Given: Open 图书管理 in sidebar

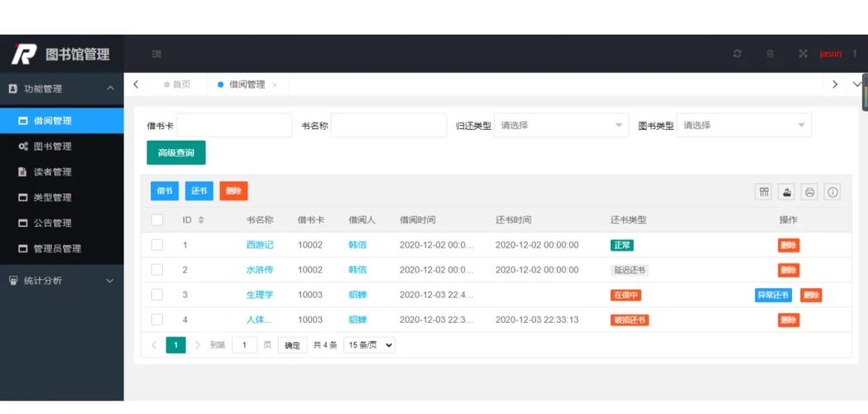Looking at the screenshot, I should point(61,147).
